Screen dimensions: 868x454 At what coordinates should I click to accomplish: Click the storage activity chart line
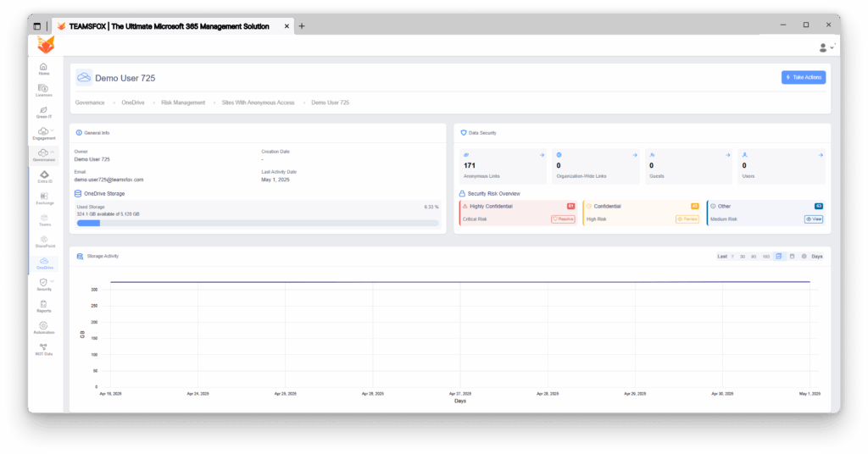tap(460, 282)
